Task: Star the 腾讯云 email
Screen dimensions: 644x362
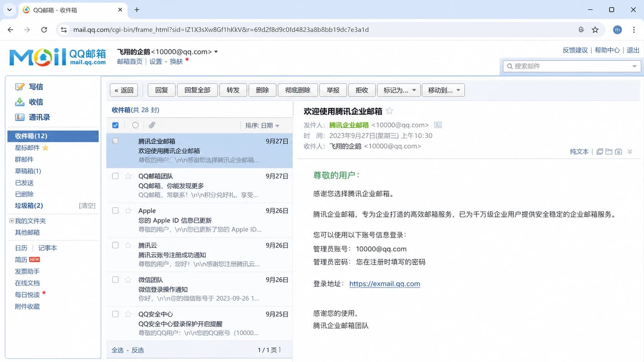Action: tap(128, 245)
